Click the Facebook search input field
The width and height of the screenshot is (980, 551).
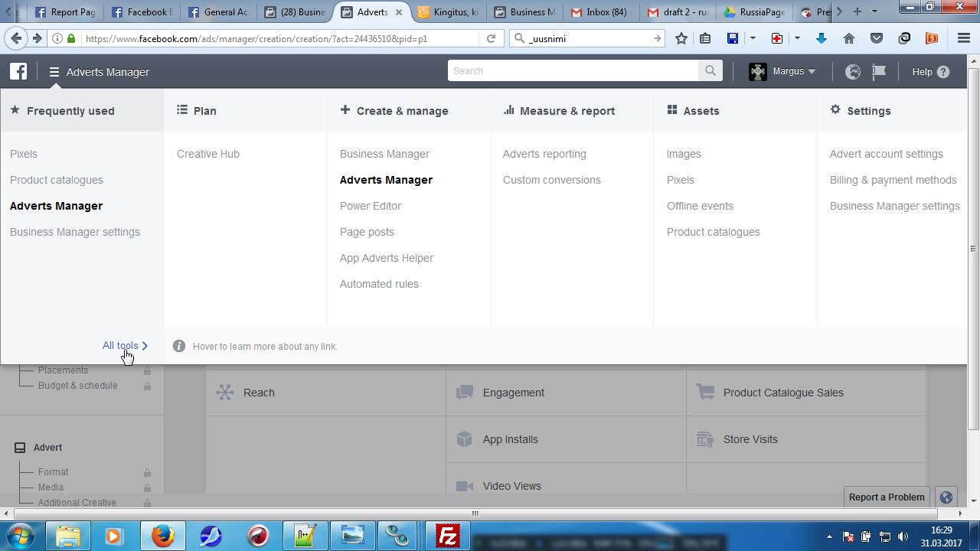click(x=573, y=71)
